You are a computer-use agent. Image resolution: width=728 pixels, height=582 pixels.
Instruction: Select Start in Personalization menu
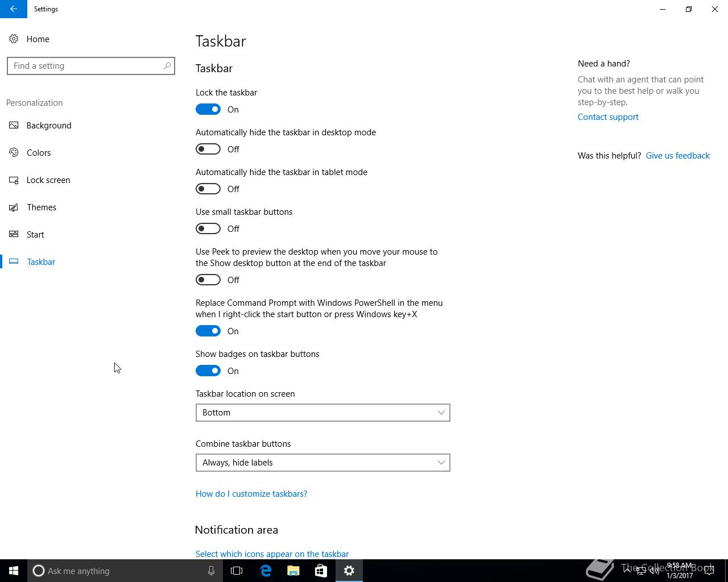(x=35, y=235)
